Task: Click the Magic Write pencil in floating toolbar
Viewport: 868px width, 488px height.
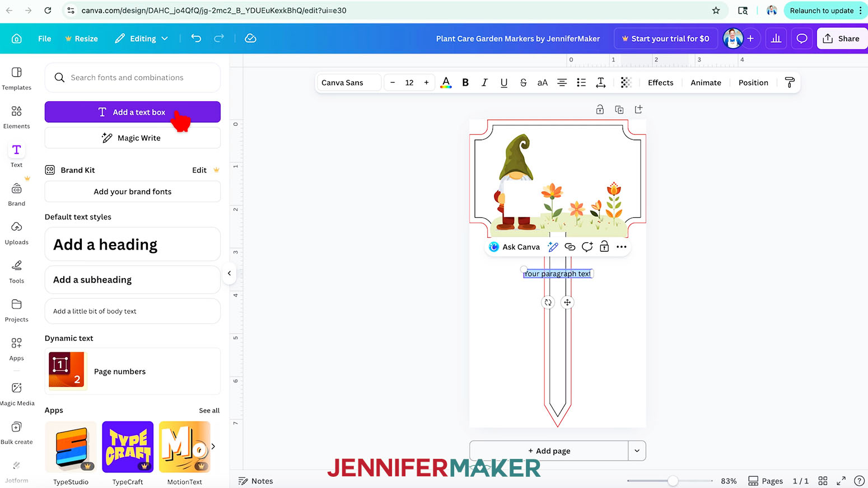Action: (x=553, y=247)
